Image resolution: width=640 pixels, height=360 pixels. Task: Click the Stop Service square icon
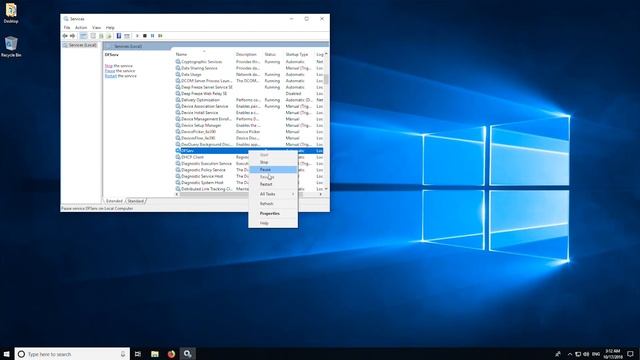[144, 36]
